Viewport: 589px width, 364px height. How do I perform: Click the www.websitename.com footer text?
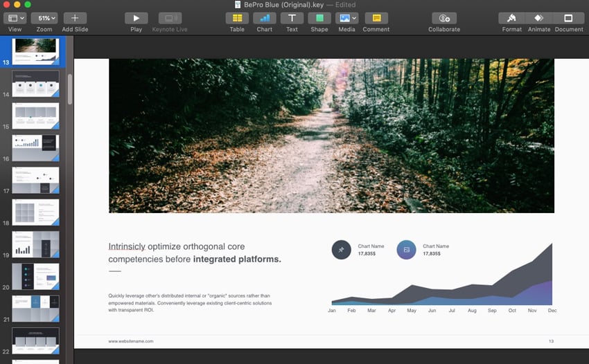(131, 341)
